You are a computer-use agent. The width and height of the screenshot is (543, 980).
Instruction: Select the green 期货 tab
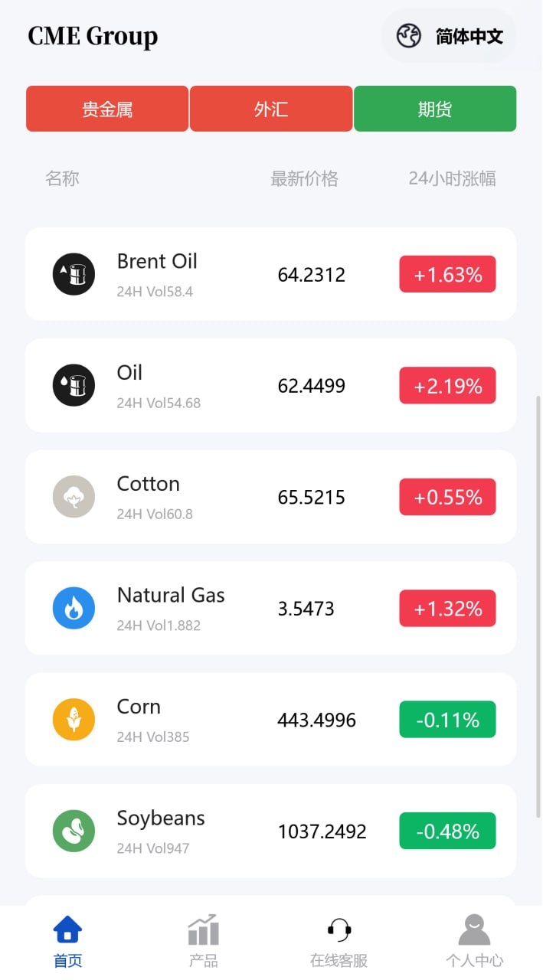435,109
